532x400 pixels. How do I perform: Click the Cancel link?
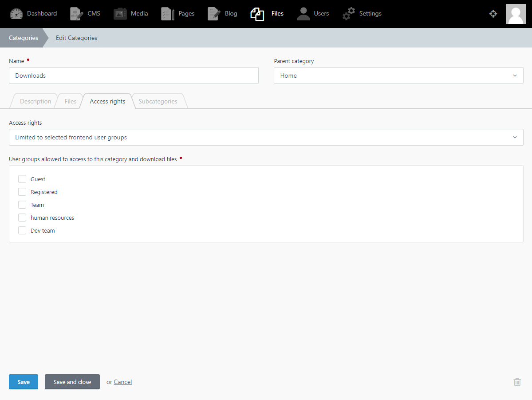click(123, 382)
